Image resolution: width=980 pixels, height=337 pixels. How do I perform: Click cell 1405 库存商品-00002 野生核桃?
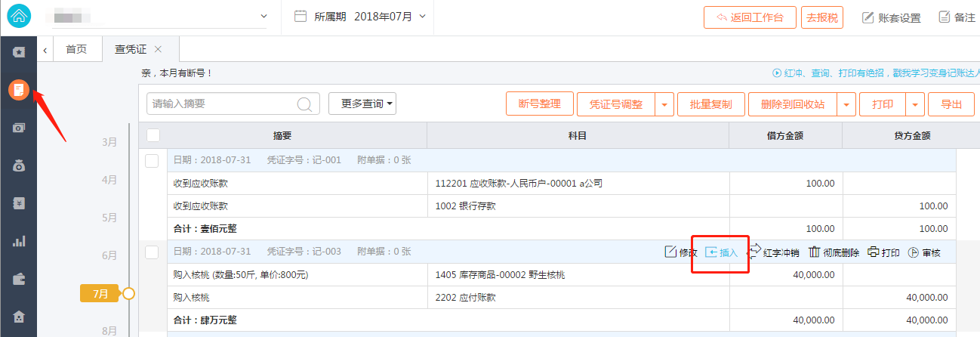point(579,275)
